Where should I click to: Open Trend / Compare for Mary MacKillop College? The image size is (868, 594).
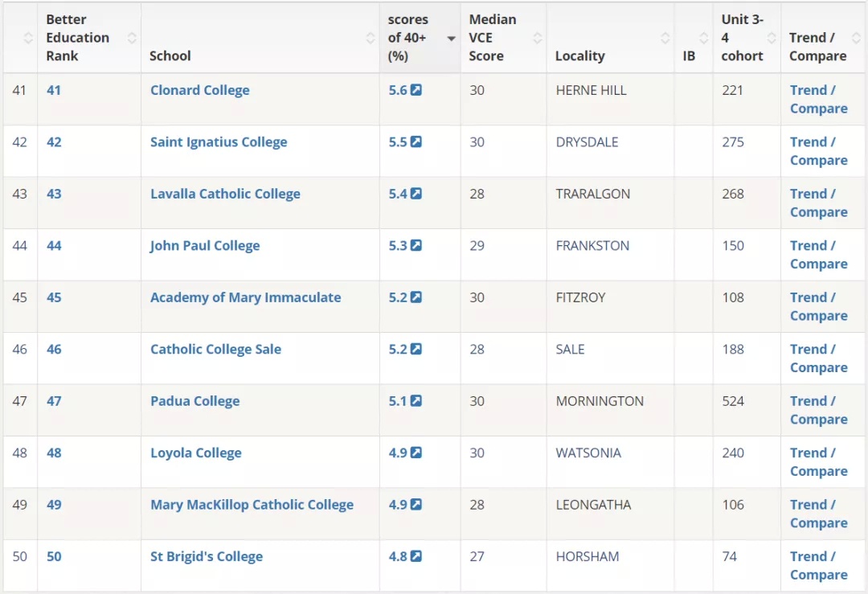pyautogui.click(x=819, y=514)
